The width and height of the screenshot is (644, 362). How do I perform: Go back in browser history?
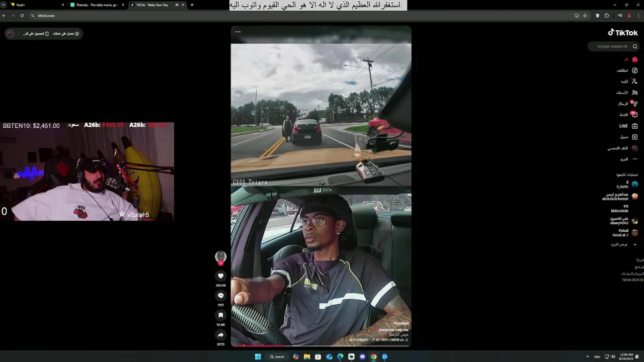pos(4,16)
